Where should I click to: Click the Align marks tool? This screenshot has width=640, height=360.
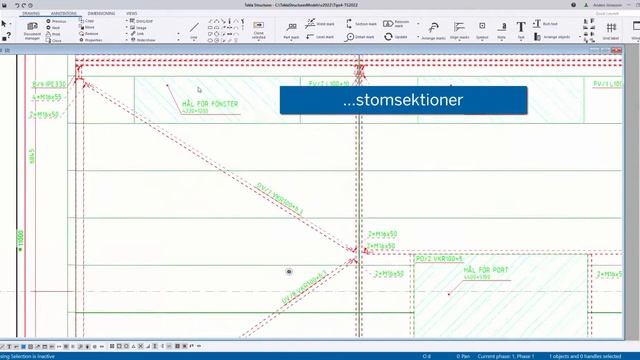[459, 31]
